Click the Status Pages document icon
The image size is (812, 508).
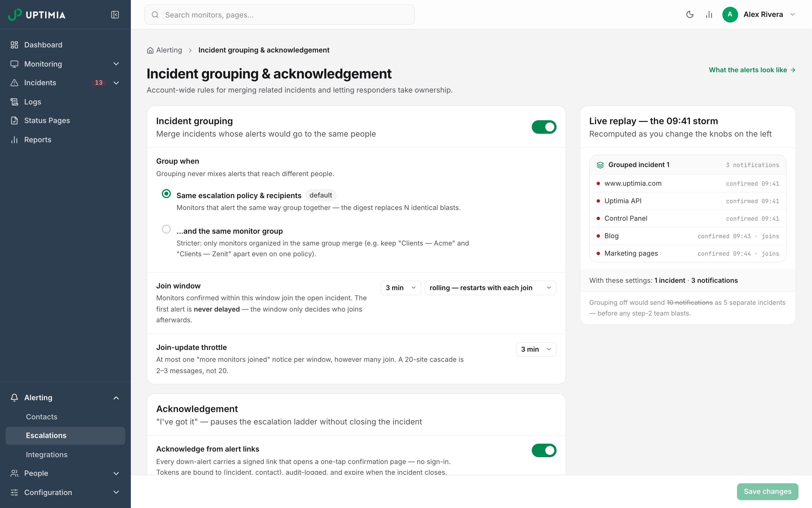[14, 121]
